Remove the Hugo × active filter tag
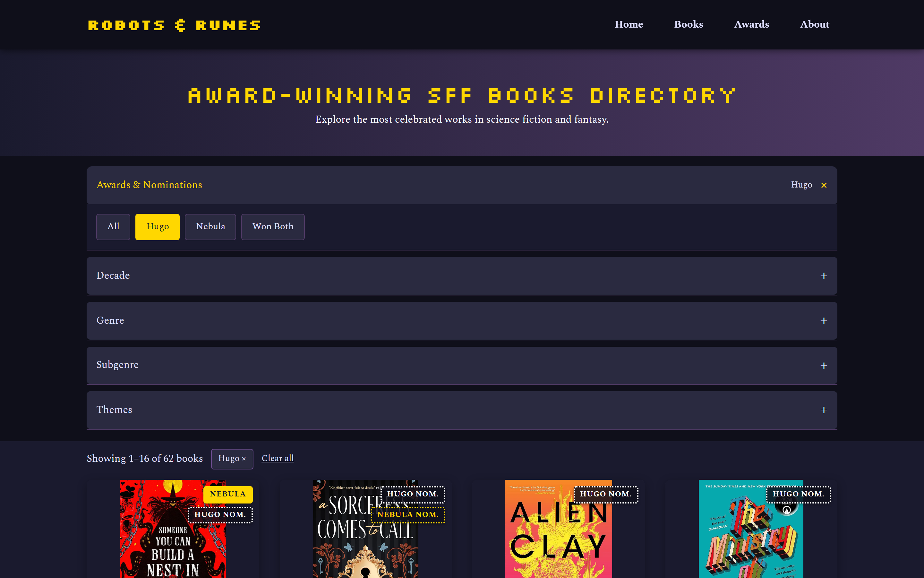The width and height of the screenshot is (924, 578). 232,459
